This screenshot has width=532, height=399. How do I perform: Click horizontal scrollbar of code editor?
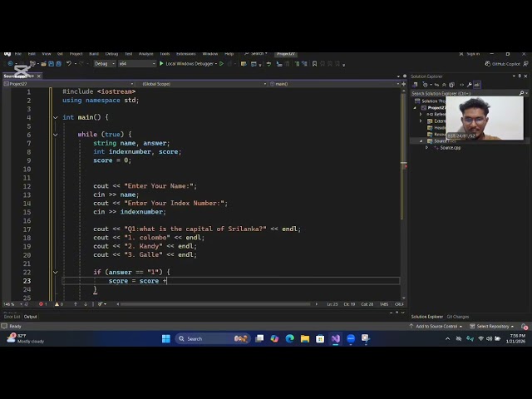(215, 304)
